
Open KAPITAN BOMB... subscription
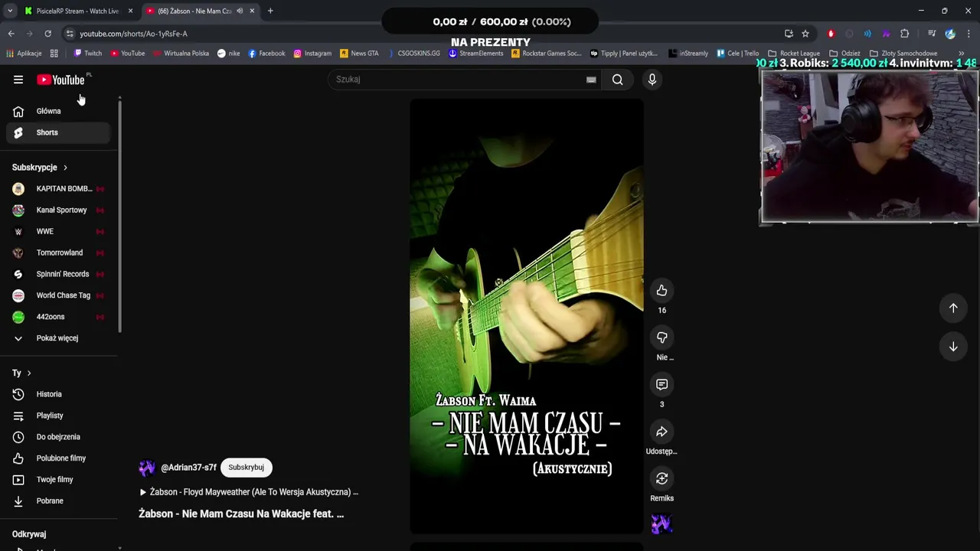click(59, 189)
